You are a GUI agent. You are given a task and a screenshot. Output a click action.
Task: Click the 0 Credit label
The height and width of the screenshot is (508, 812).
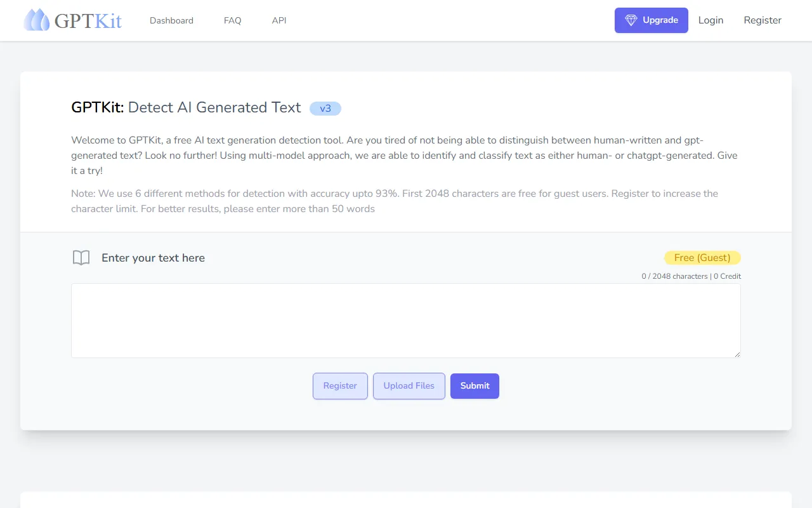(x=727, y=276)
